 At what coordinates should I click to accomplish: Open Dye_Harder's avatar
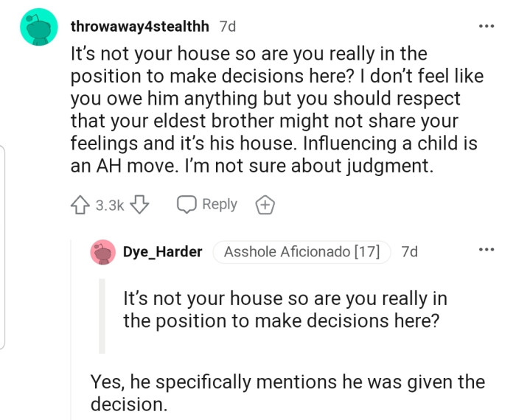point(102,252)
